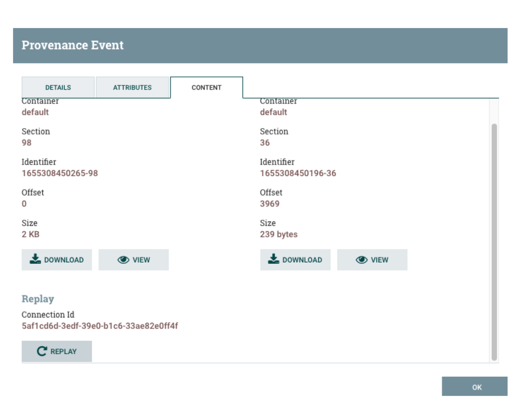Click the eye icon to view input claim
Viewport: 527px width, 420px height.
tap(123, 259)
